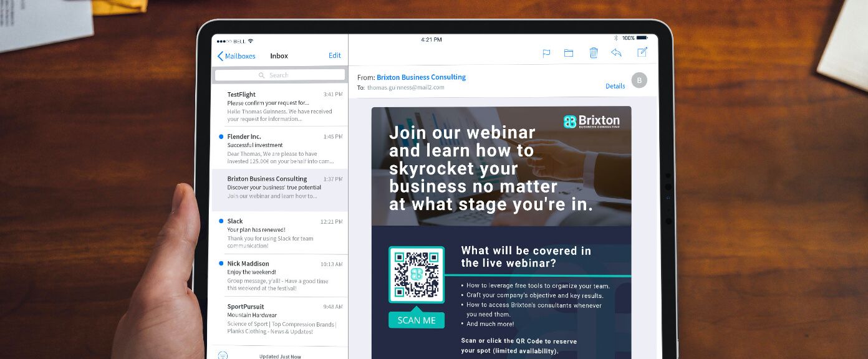This screenshot has height=359, width=868.
Task: Click the QR code in the email
Action: (x=417, y=275)
